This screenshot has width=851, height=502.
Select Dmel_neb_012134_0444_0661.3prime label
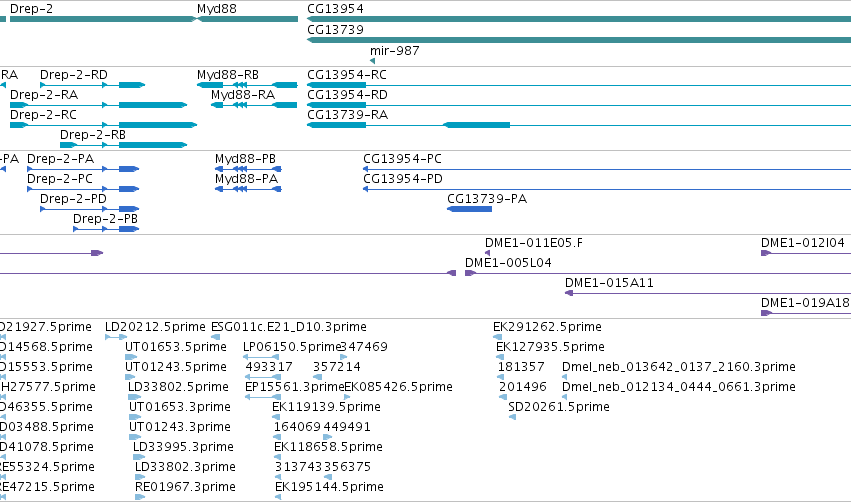(679, 387)
